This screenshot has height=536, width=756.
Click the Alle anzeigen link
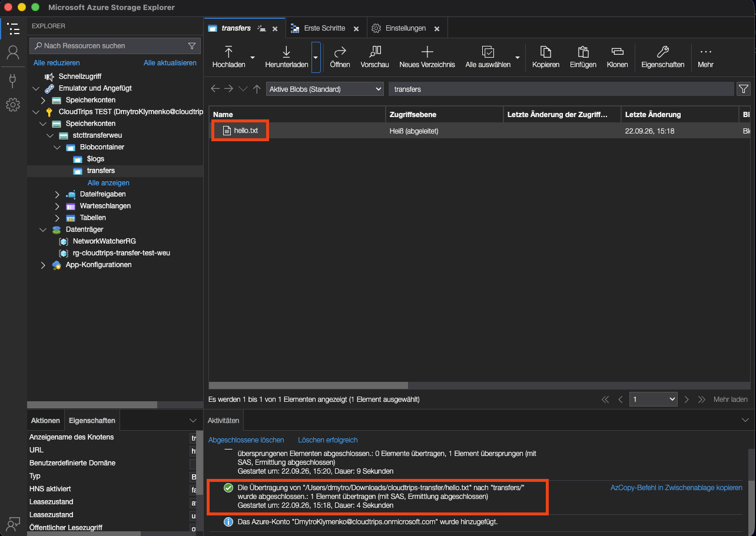coord(108,183)
